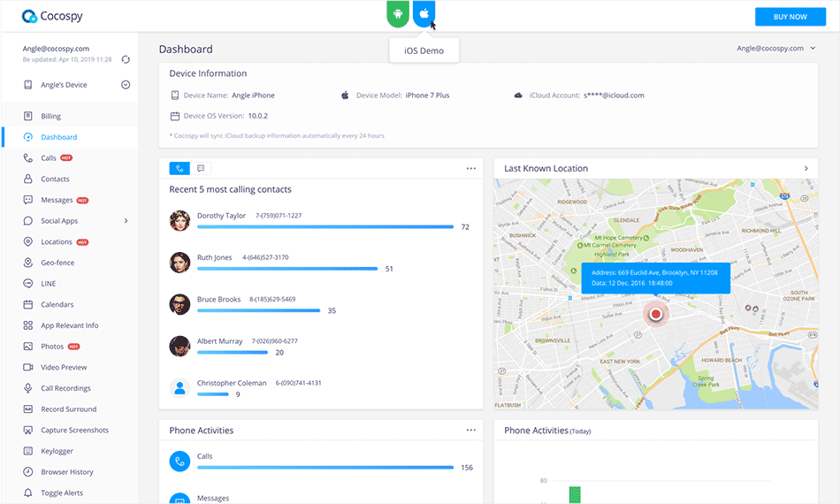
Task: Click the Calendars icon
Action: point(28,304)
